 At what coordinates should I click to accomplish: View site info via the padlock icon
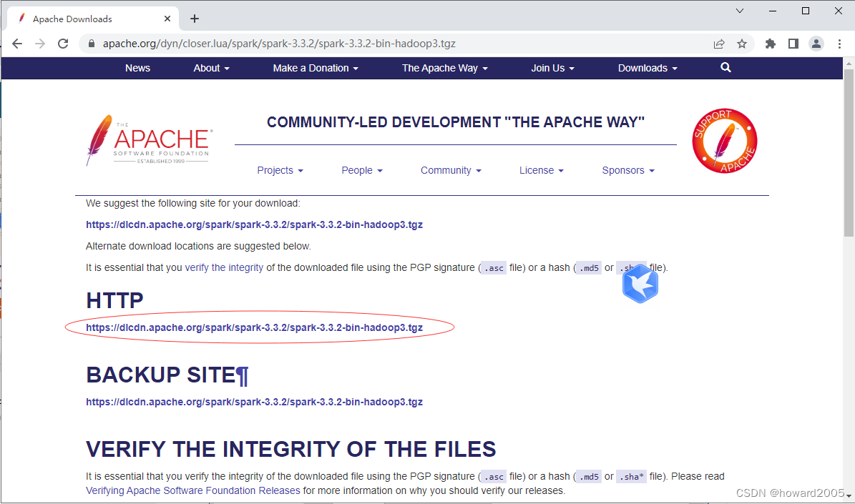92,44
